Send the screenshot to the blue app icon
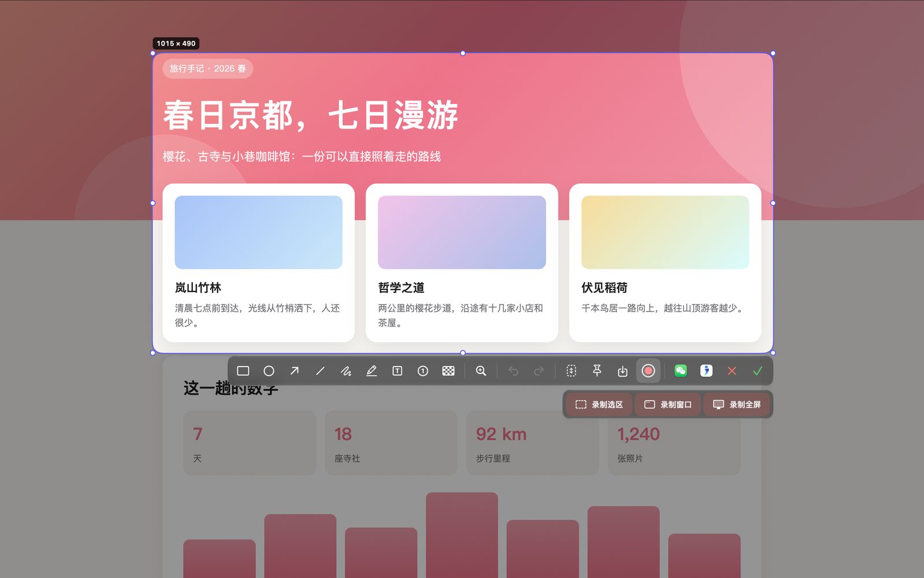This screenshot has width=924, height=578. click(706, 371)
